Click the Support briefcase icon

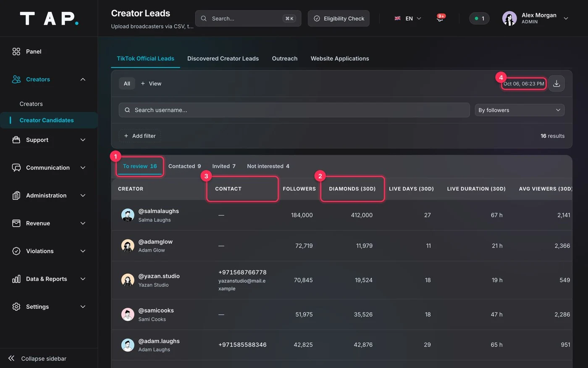(16, 140)
